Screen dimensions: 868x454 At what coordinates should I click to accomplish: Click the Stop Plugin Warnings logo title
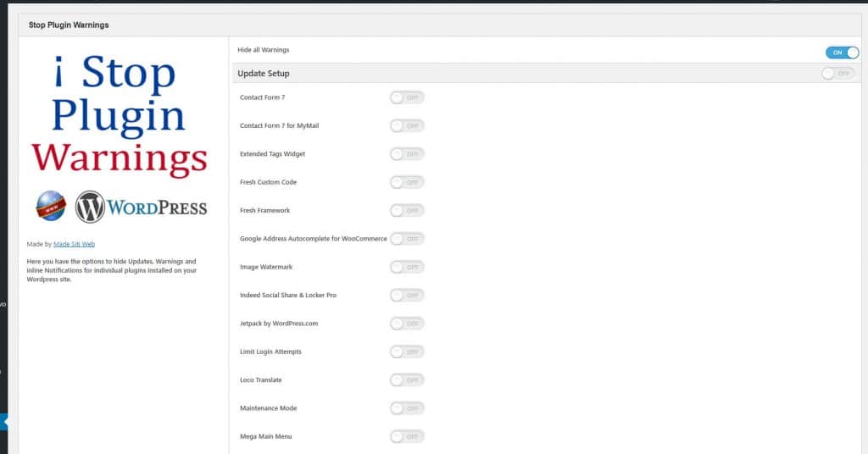click(x=120, y=114)
